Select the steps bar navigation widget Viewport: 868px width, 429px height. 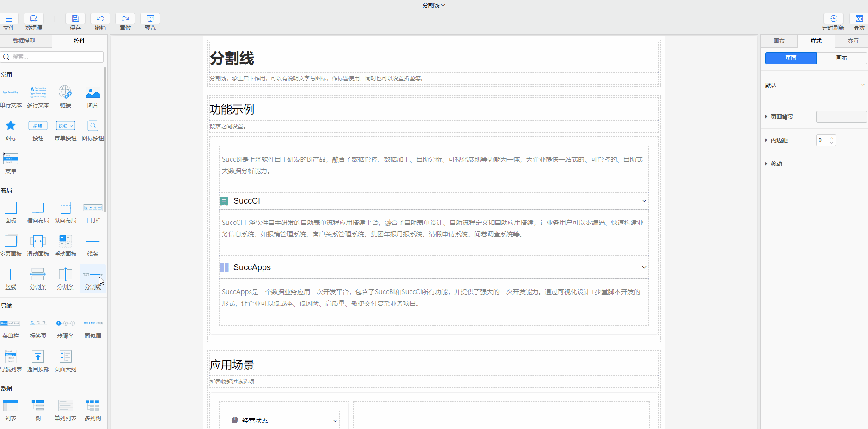(x=65, y=323)
